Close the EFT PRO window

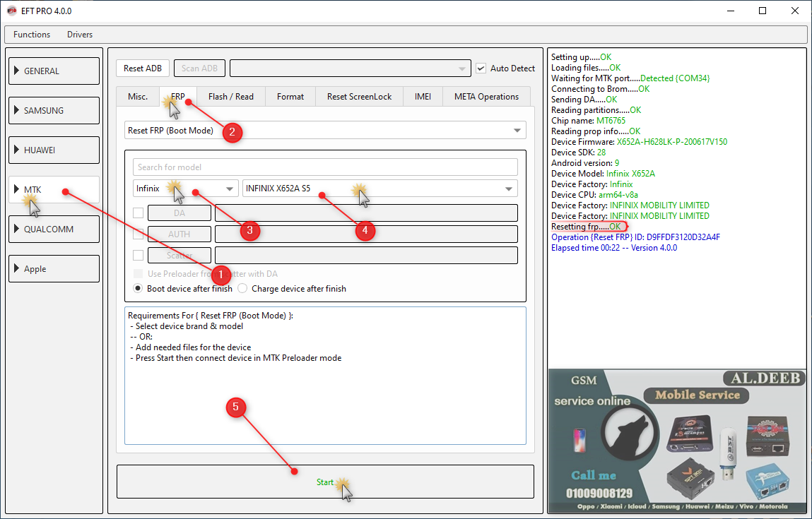click(x=795, y=11)
